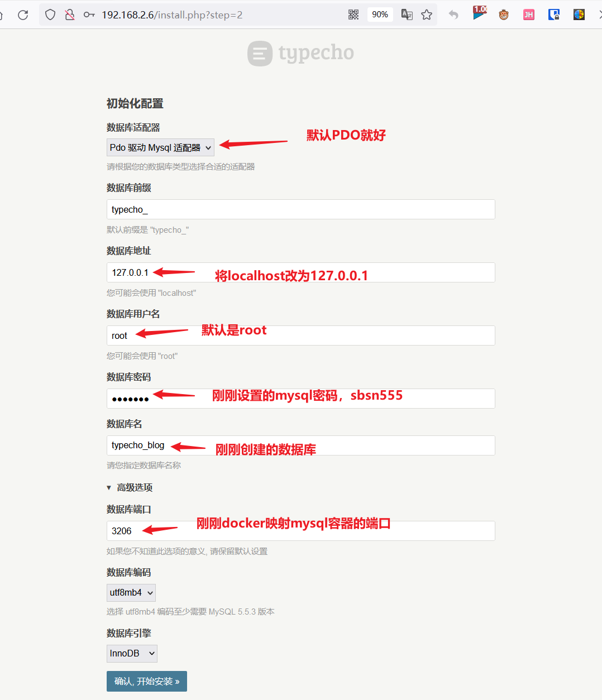Open saved logins via the key icon
This screenshot has height=700, width=602.
88,15
